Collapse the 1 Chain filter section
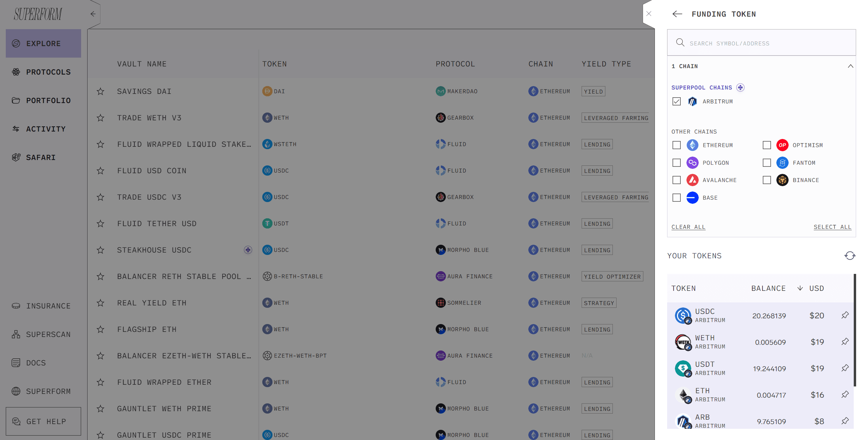 (850, 66)
